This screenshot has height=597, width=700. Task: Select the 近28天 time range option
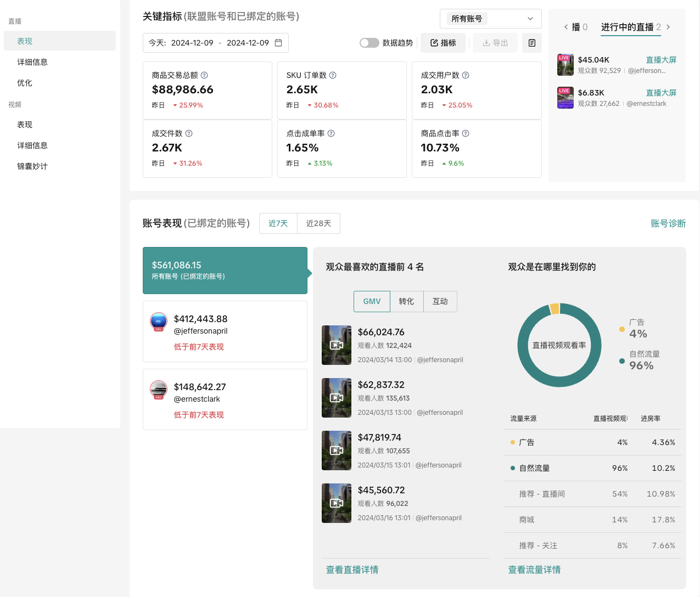click(318, 223)
